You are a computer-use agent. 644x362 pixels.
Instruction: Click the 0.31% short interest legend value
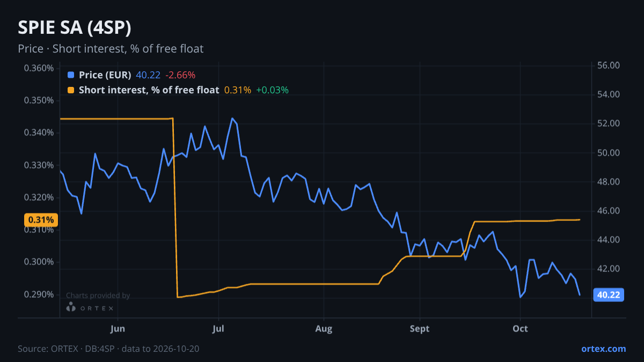[238, 90]
